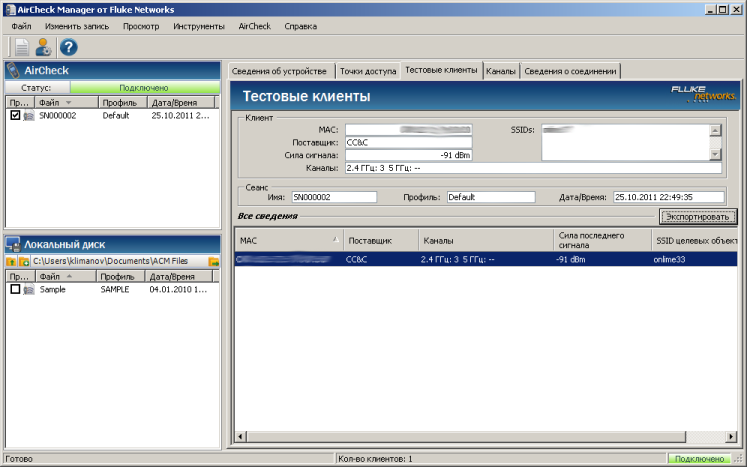Click the Экспортировать button
747x467 pixels.
pos(697,216)
